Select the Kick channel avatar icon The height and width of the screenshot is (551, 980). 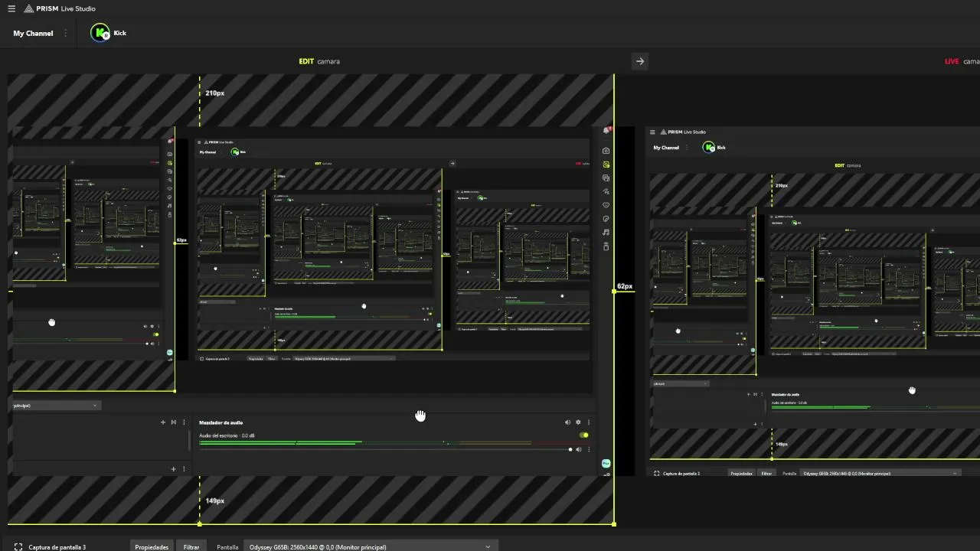pos(100,33)
